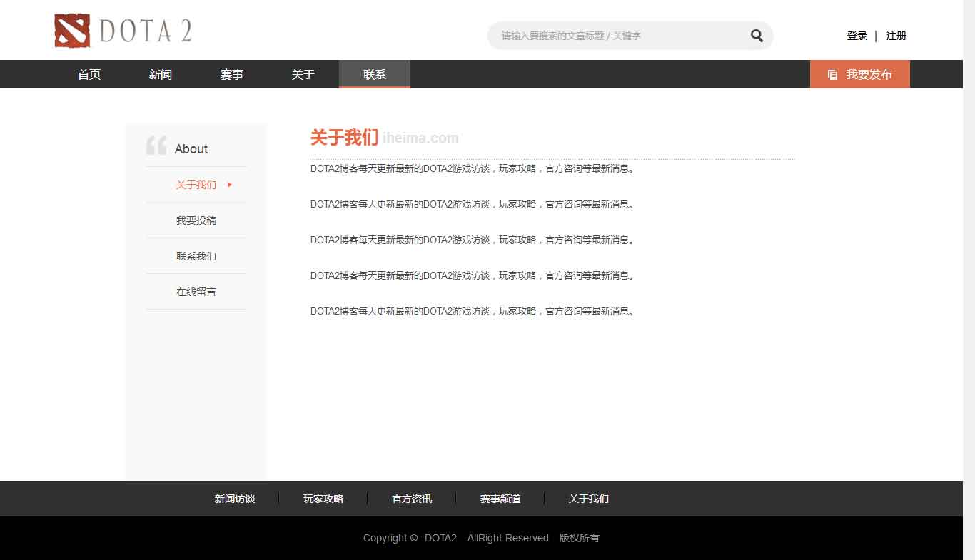Click the document icon beside 我要发布
Image resolution: width=975 pixels, height=560 pixels.
click(x=832, y=75)
